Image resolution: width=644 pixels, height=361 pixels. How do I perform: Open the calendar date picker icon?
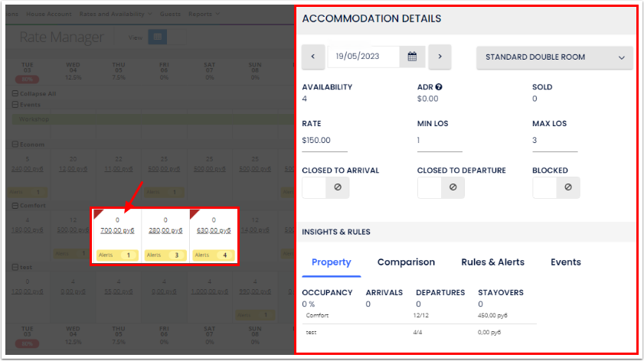(412, 57)
